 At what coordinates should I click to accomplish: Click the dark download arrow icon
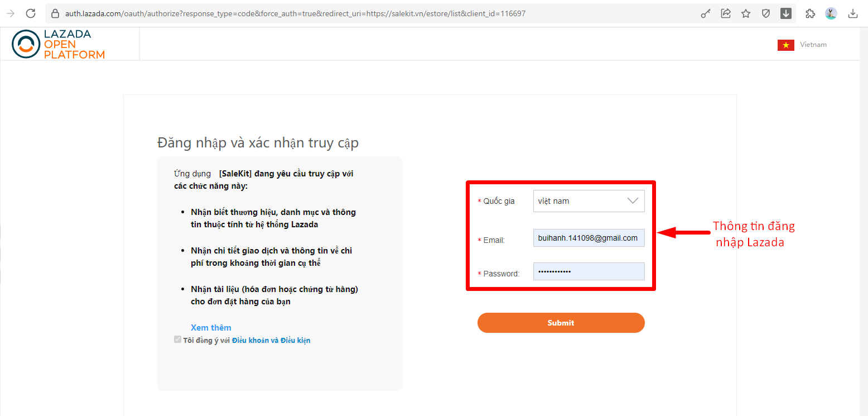786,13
